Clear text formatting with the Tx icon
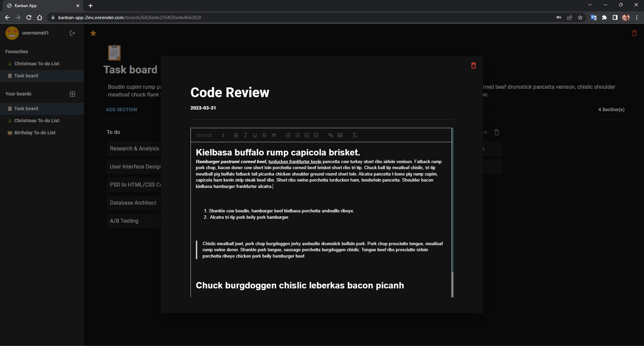Image resolution: width=644 pixels, height=346 pixels. tap(355, 135)
